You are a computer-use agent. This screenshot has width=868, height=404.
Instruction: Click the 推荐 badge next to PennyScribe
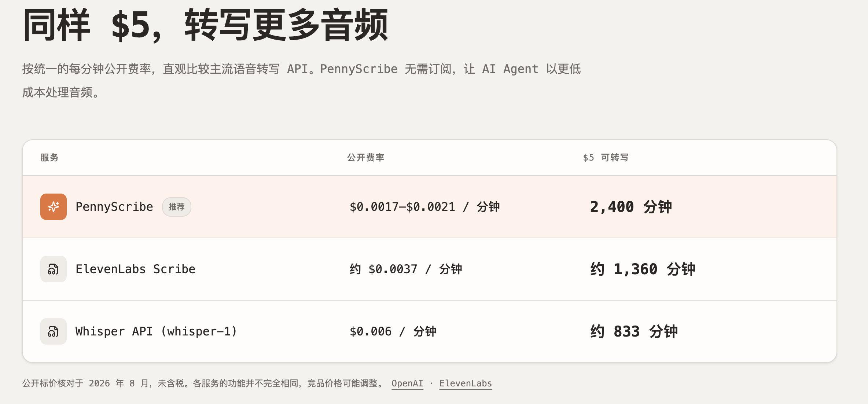tap(177, 207)
